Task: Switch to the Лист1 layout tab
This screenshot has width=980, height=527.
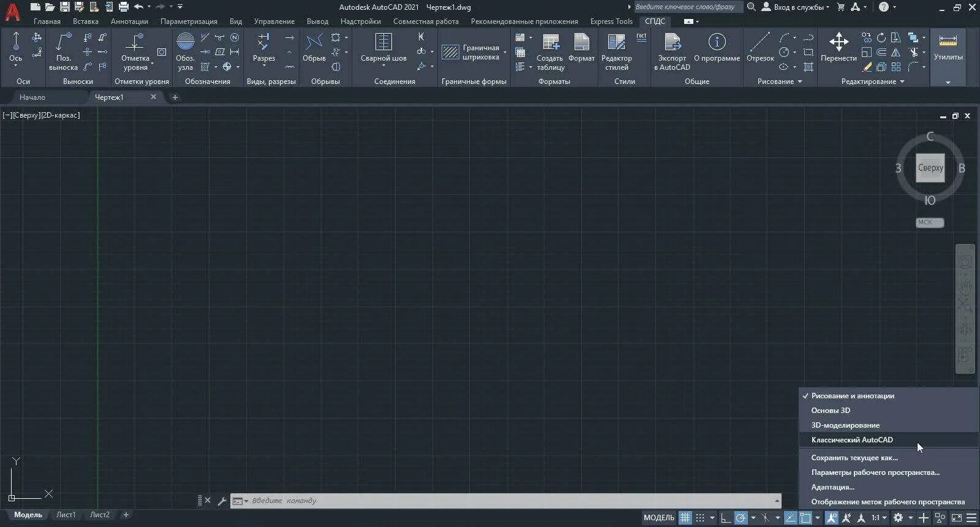Action: 66,515
